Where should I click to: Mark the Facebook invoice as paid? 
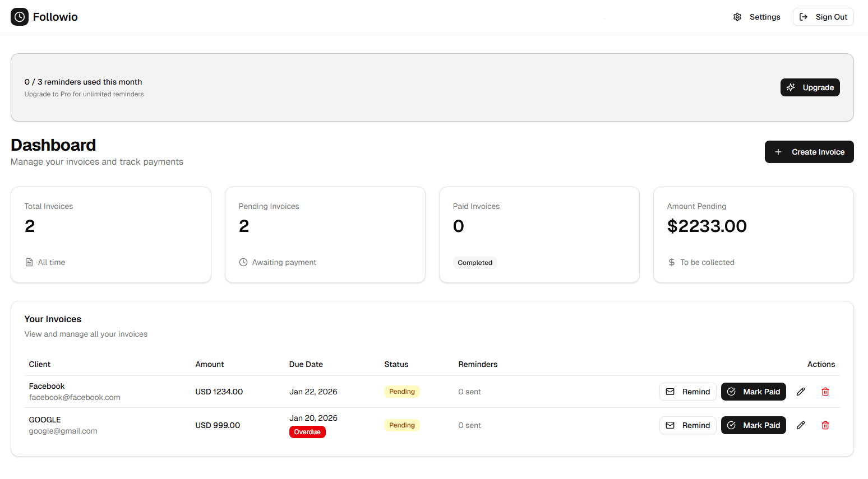pyautogui.click(x=754, y=391)
